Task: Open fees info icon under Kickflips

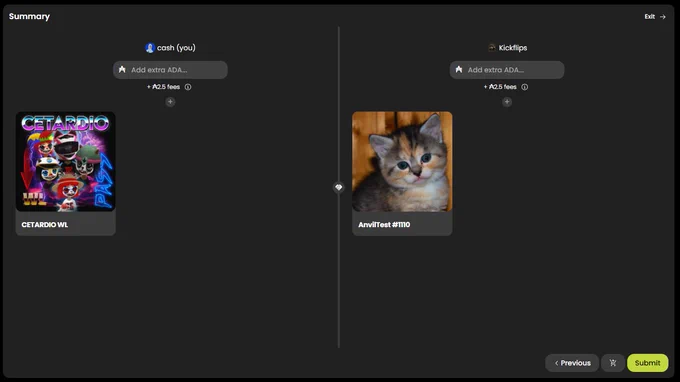Action: click(x=524, y=87)
